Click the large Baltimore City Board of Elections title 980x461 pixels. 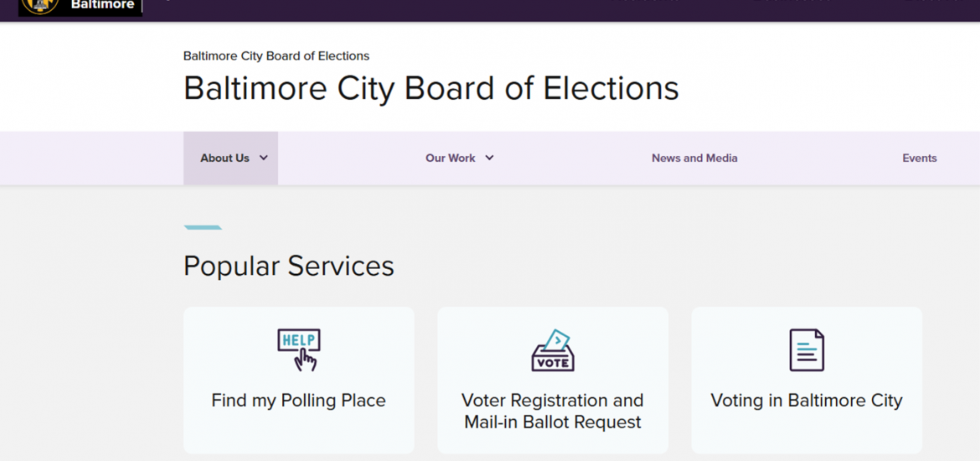tap(431, 88)
